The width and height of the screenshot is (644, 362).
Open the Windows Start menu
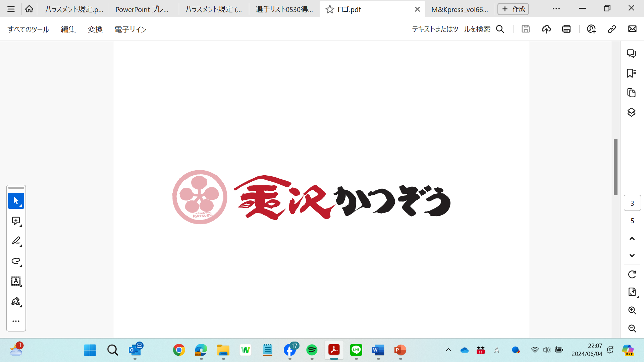(90, 350)
